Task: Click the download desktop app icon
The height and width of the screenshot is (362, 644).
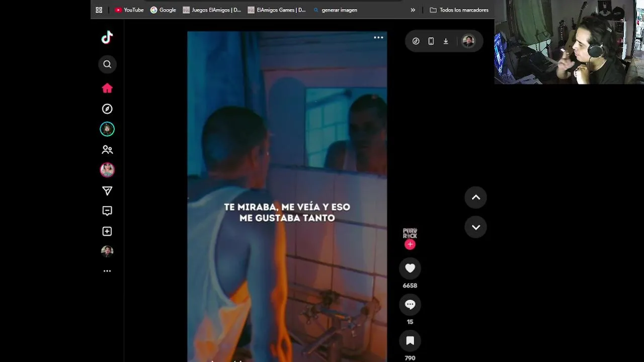Action: click(446, 41)
